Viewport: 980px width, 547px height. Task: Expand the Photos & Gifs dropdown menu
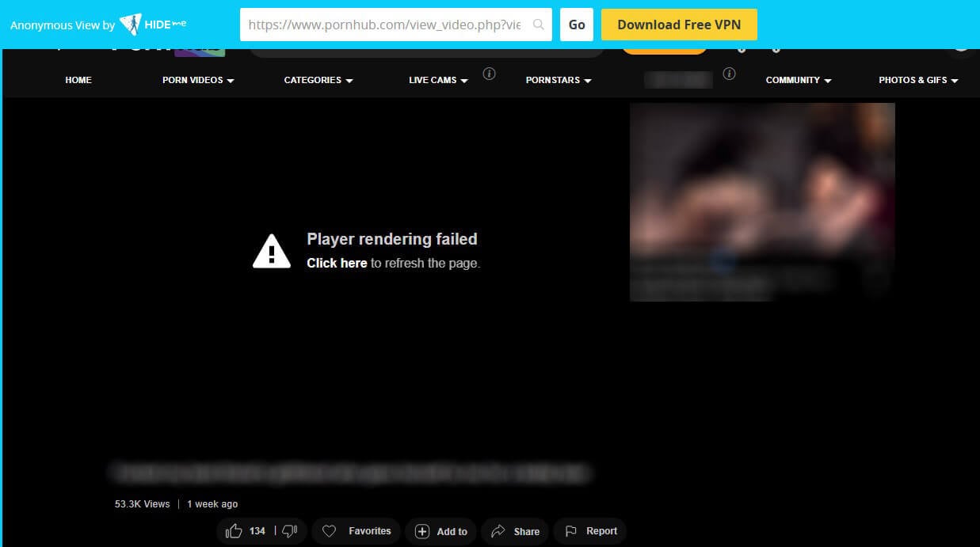click(x=918, y=80)
